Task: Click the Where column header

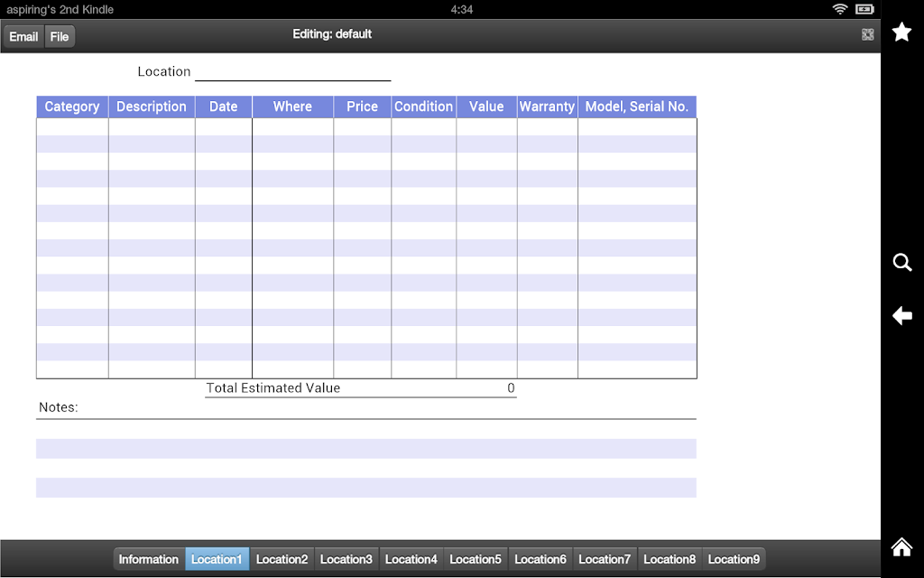Action: pos(292,107)
